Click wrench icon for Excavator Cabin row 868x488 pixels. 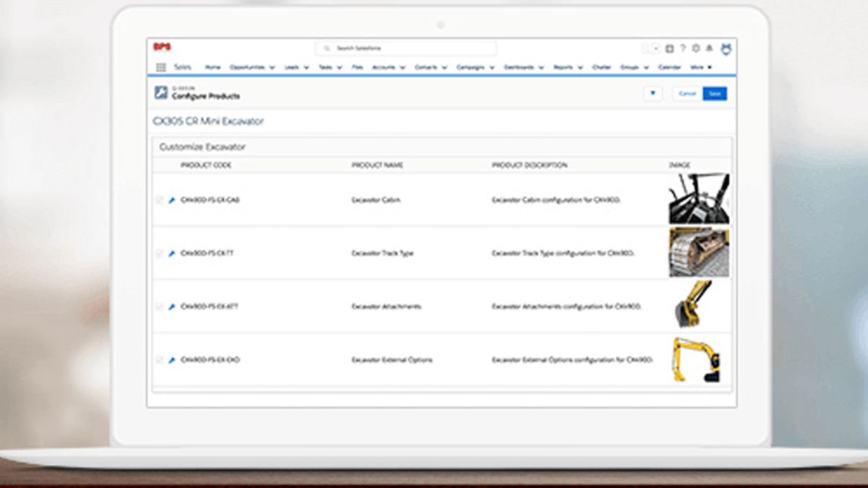[172, 200]
